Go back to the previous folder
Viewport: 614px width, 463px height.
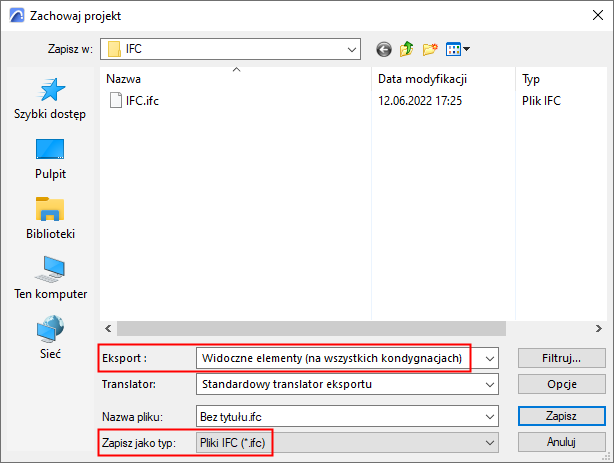click(x=384, y=50)
